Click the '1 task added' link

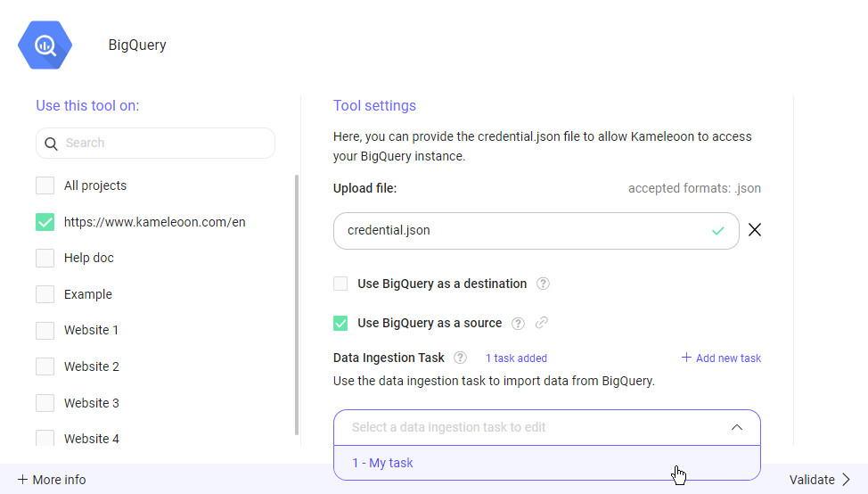click(x=516, y=358)
